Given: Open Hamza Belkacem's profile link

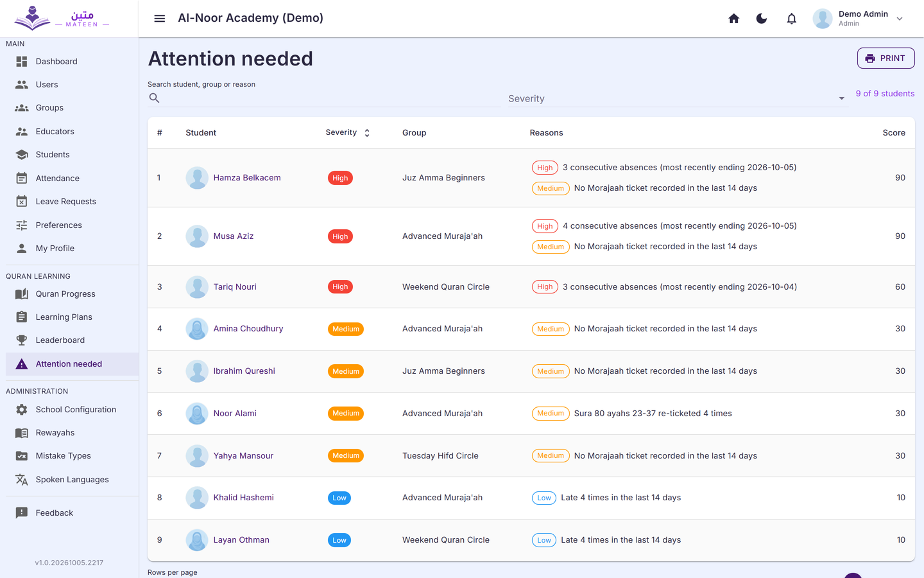Looking at the screenshot, I should tap(247, 178).
